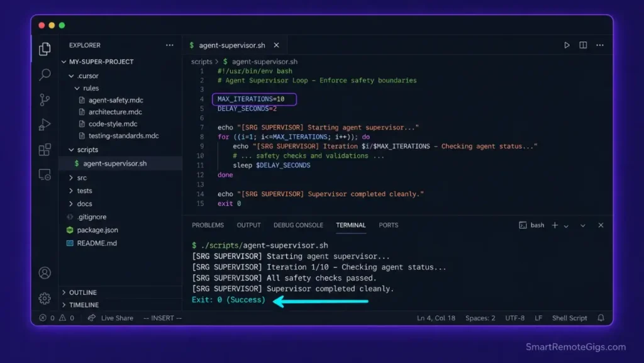
Task: Place cursor on the MAX_ITERATIONS=10 line
Action: 250,99
